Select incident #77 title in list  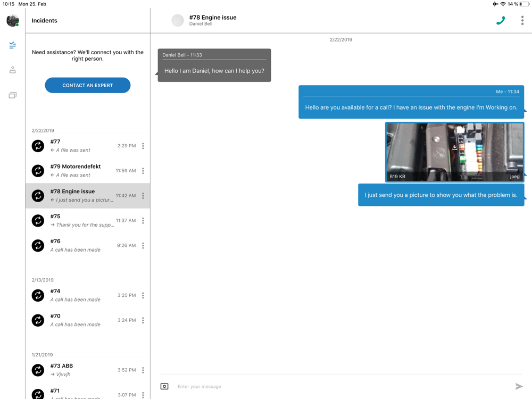[x=55, y=142]
